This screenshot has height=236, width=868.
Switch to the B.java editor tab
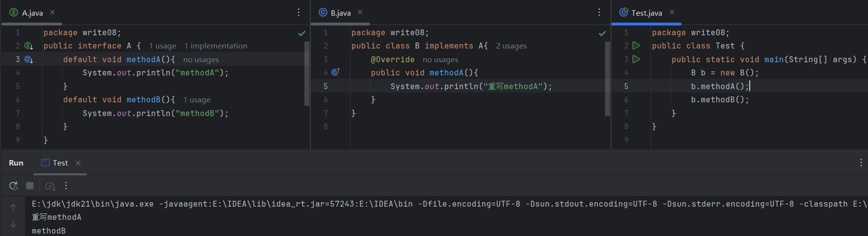click(x=341, y=13)
